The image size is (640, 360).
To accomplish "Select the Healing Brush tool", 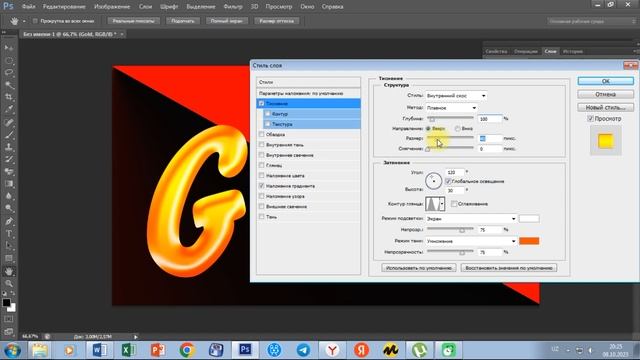I will [x=9, y=122].
